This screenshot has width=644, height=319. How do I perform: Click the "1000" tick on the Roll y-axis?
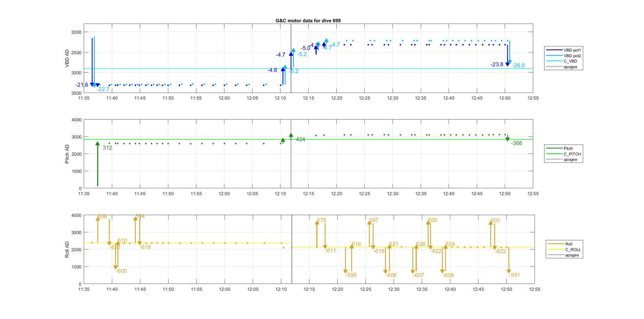tap(76, 267)
